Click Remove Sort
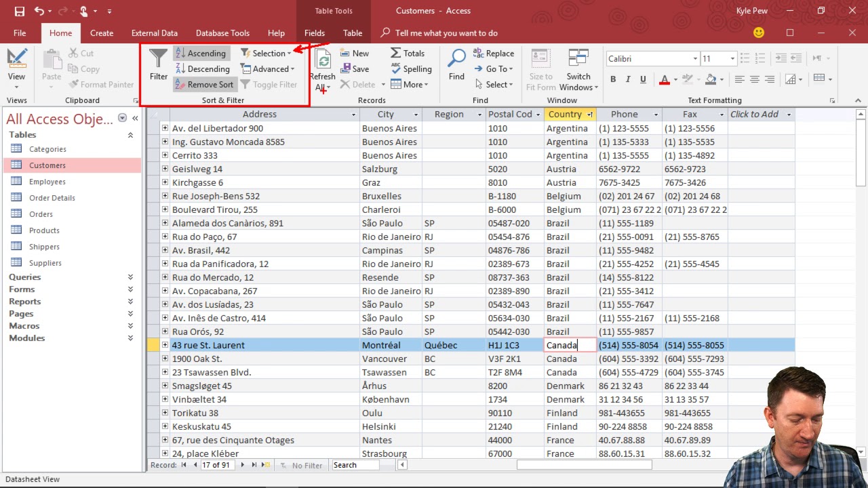Viewport: 868px width, 488px height. click(x=204, y=85)
